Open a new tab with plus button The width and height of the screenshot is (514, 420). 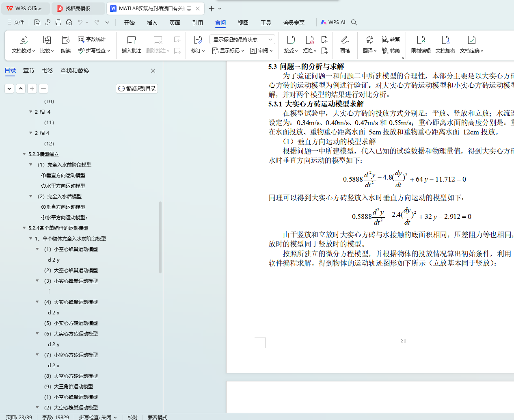(x=212, y=8)
